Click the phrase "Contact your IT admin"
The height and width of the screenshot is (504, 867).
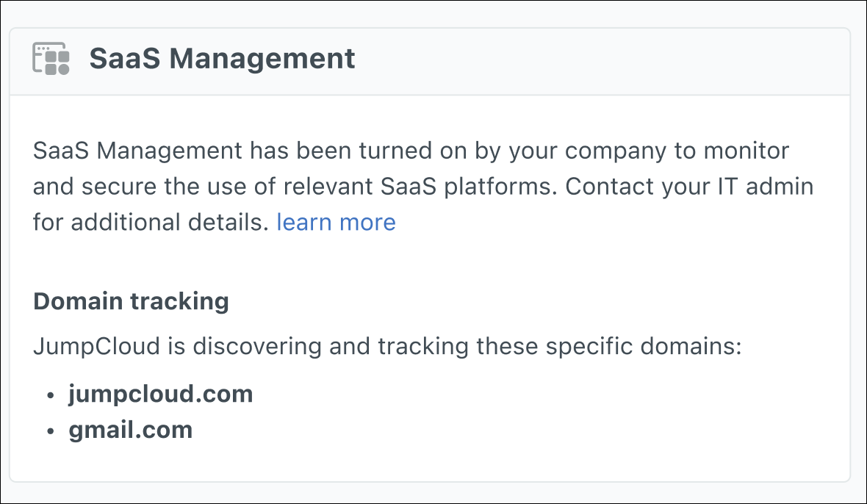coord(689,187)
